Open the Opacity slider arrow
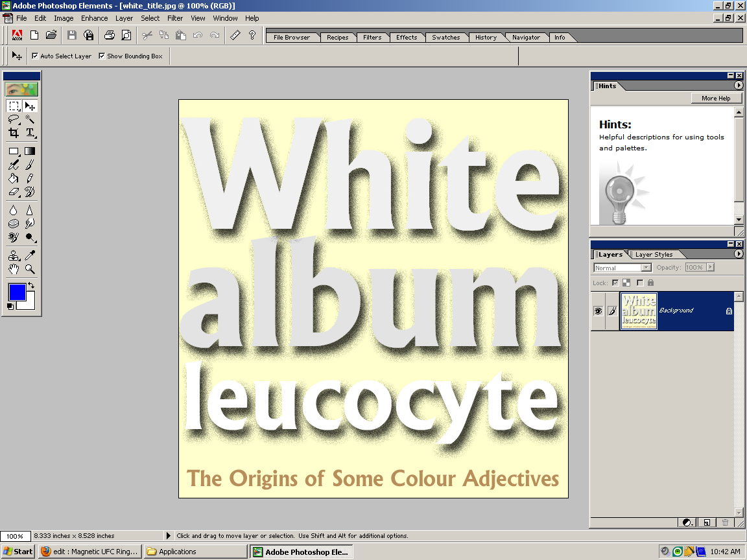The width and height of the screenshot is (747, 560). tap(711, 267)
